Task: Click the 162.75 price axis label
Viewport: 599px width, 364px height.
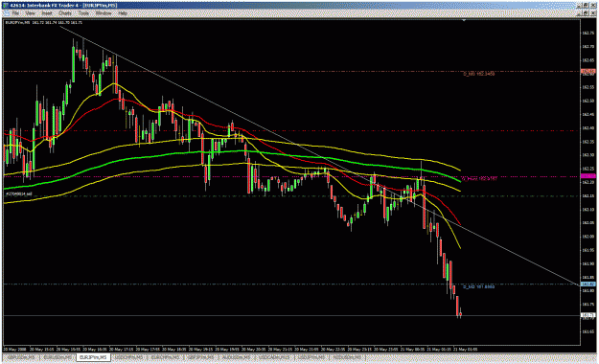Action: (x=587, y=33)
